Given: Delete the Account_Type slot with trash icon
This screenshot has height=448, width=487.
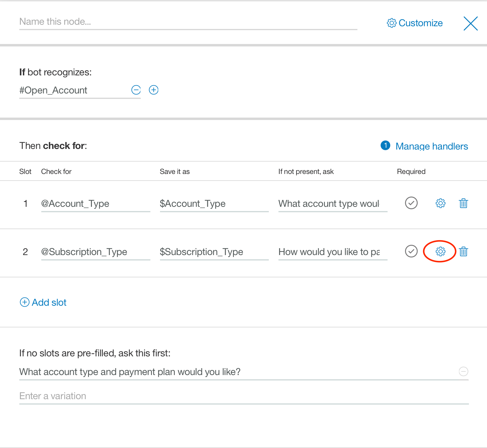Looking at the screenshot, I should pos(463,203).
